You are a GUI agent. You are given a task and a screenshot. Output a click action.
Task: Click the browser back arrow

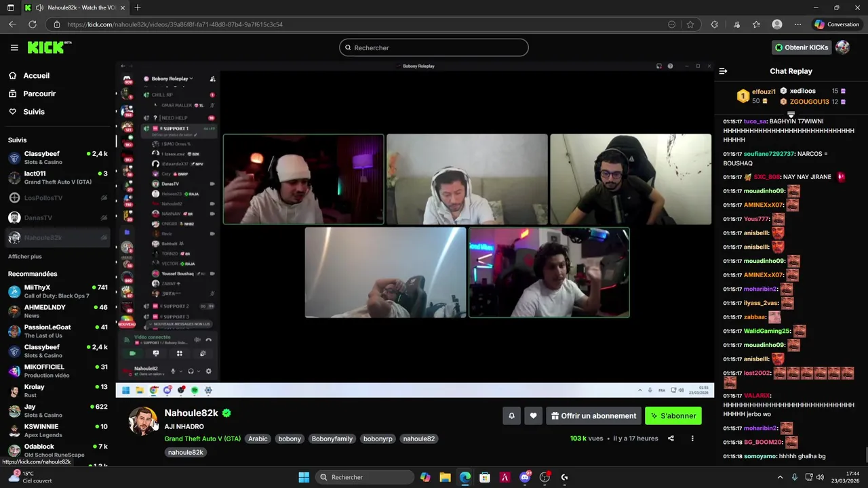point(12,24)
